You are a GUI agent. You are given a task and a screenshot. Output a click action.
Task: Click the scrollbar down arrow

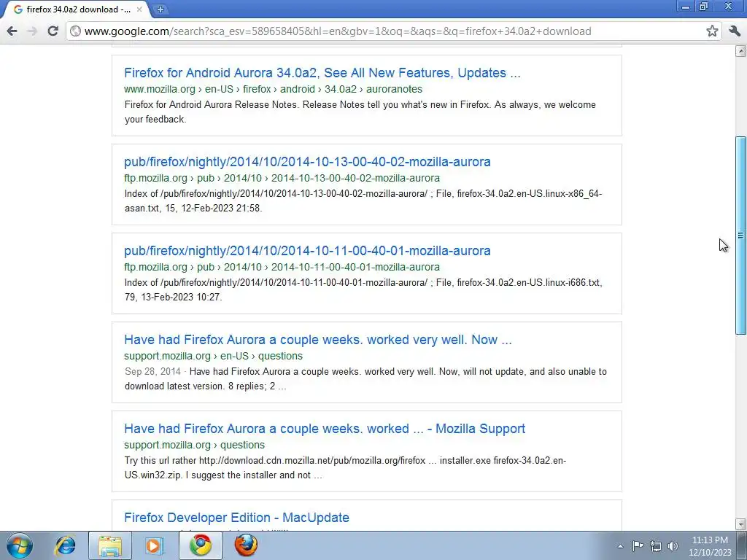(x=740, y=524)
